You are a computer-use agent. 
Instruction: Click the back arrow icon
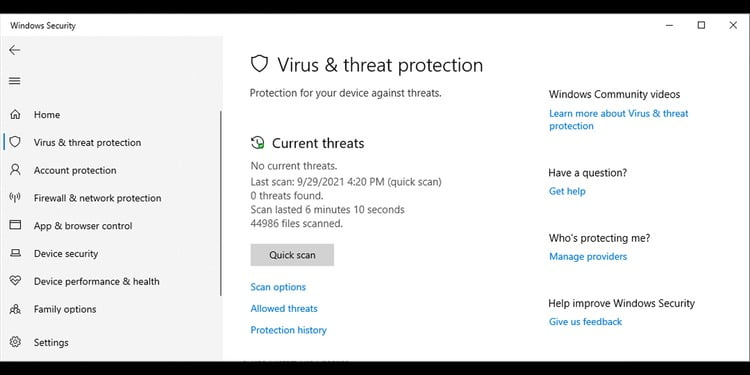coord(15,50)
